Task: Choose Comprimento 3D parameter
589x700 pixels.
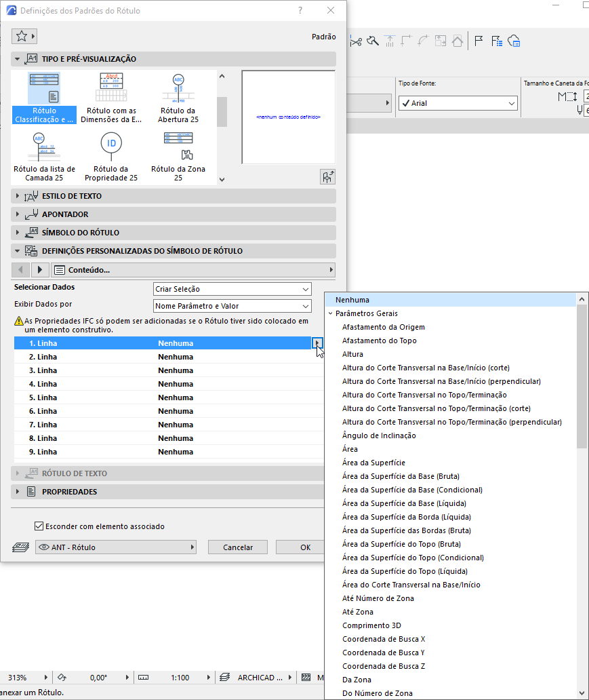Action: [x=371, y=625]
